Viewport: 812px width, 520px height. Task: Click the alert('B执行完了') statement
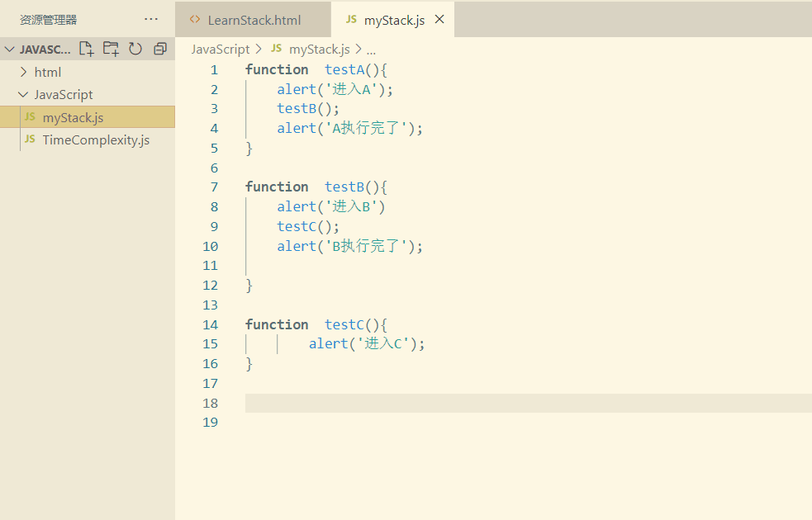(x=350, y=246)
